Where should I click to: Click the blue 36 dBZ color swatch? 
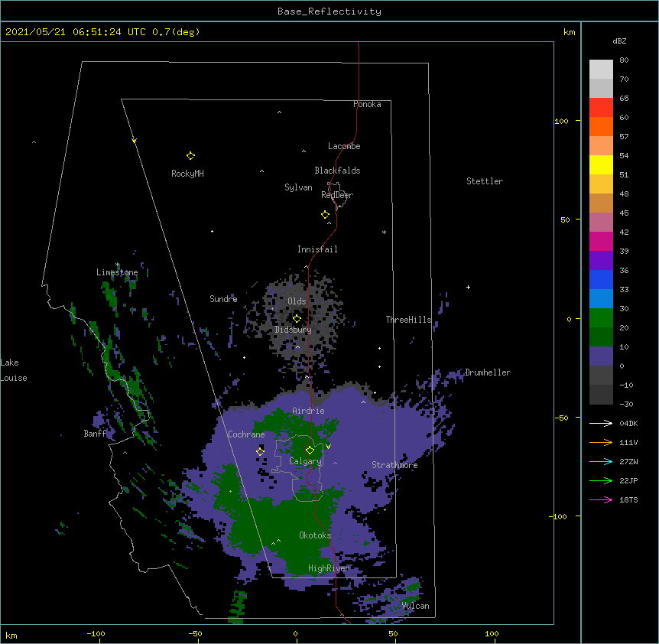point(601,279)
